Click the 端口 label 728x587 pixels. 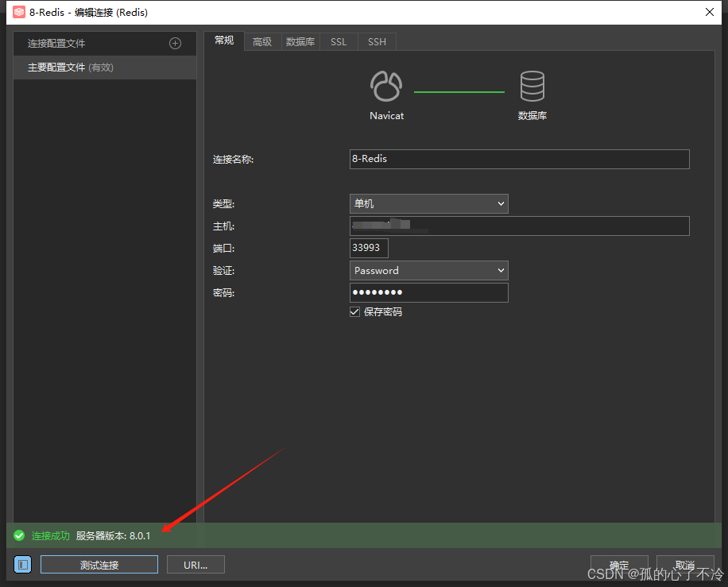pyautogui.click(x=224, y=249)
